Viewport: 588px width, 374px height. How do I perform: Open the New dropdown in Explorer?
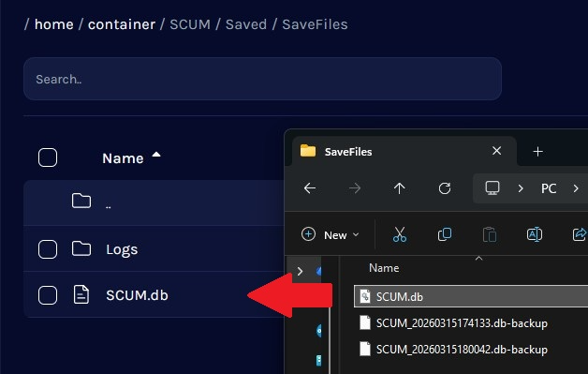331,234
